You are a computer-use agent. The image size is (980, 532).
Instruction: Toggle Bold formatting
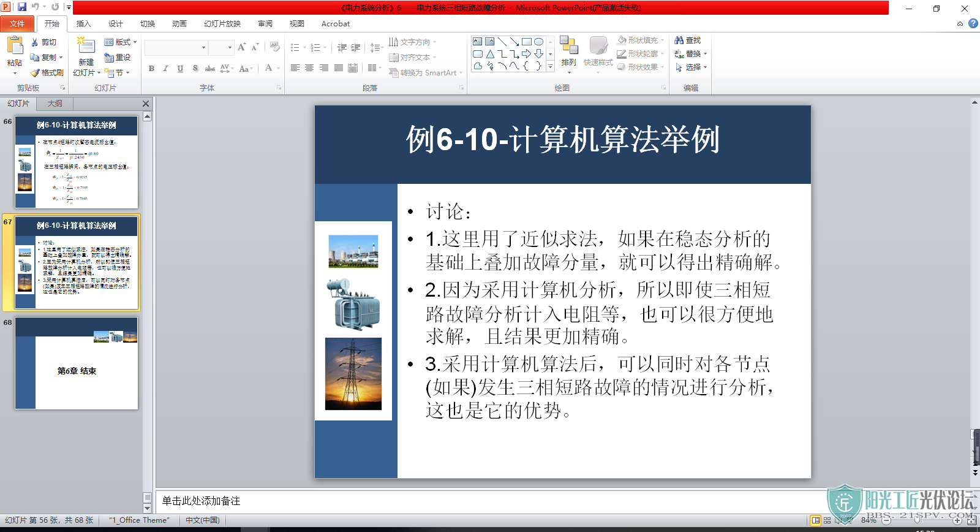click(x=151, y=68)
